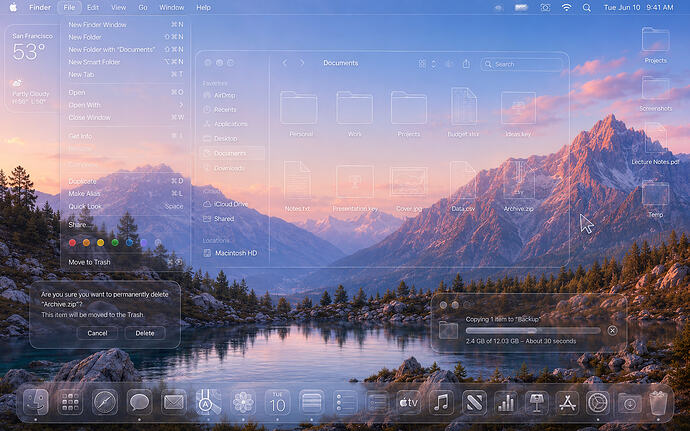This screenshot has height=431, width=690.
Task: Open Safari from the Dock
Action: pos(105,402)
